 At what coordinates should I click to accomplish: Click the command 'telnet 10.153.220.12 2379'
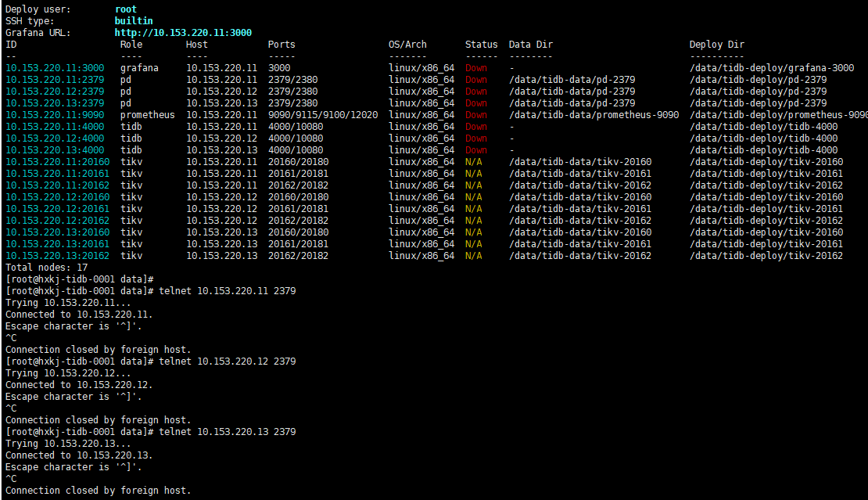pyautogui.click(x=227, y=361)
